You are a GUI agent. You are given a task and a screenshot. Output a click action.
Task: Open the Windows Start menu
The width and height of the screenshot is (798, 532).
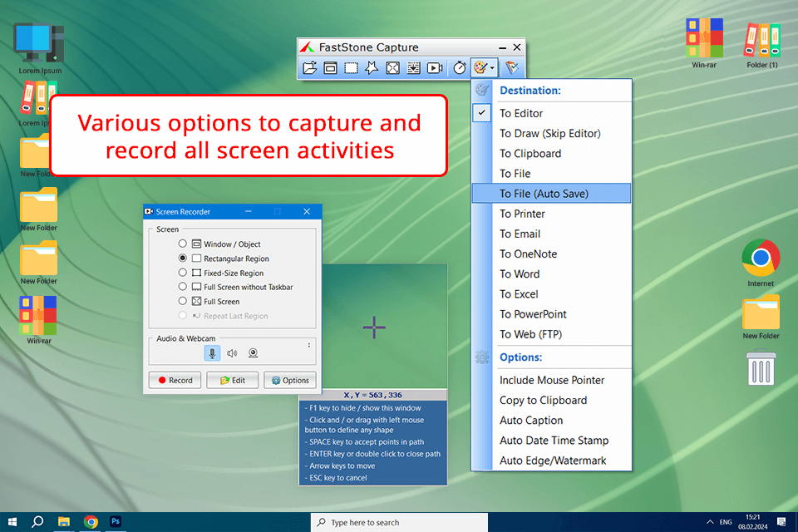(x=12, y=522)
